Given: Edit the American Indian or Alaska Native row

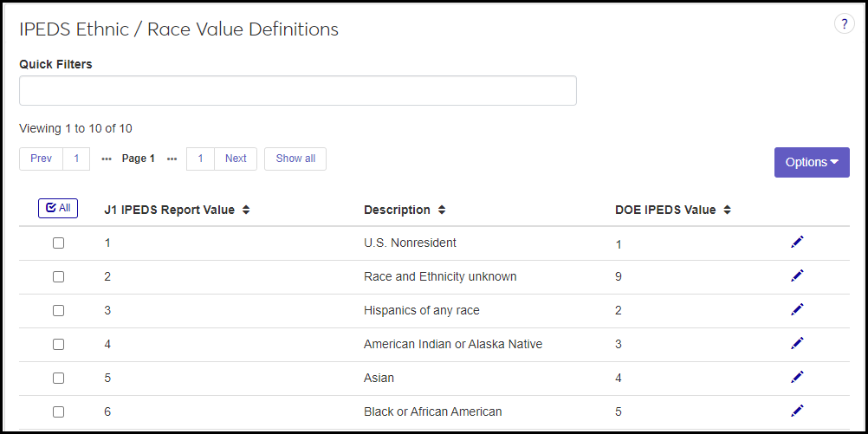Looking at the screenshot, I should pos(797,344).
